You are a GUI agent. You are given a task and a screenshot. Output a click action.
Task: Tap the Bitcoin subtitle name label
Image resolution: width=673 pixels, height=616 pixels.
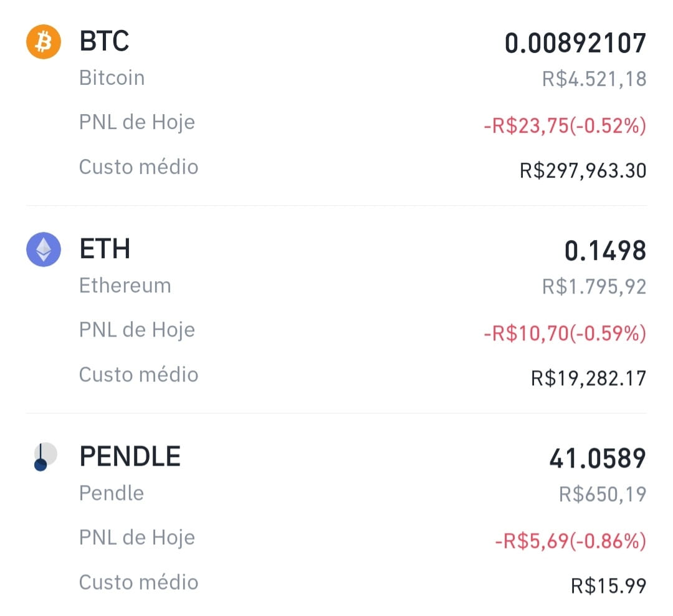coord(112,78)
